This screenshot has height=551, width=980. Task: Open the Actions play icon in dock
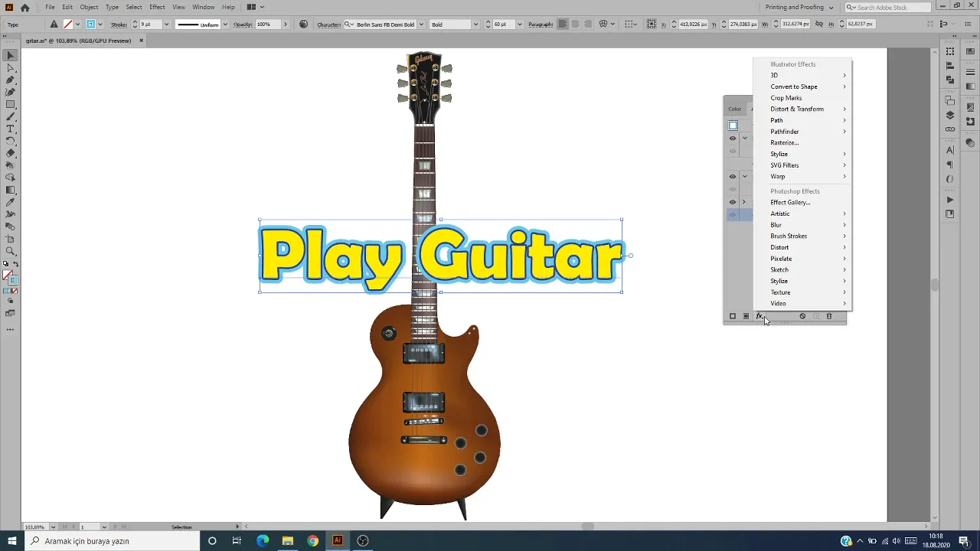point(950,200)
